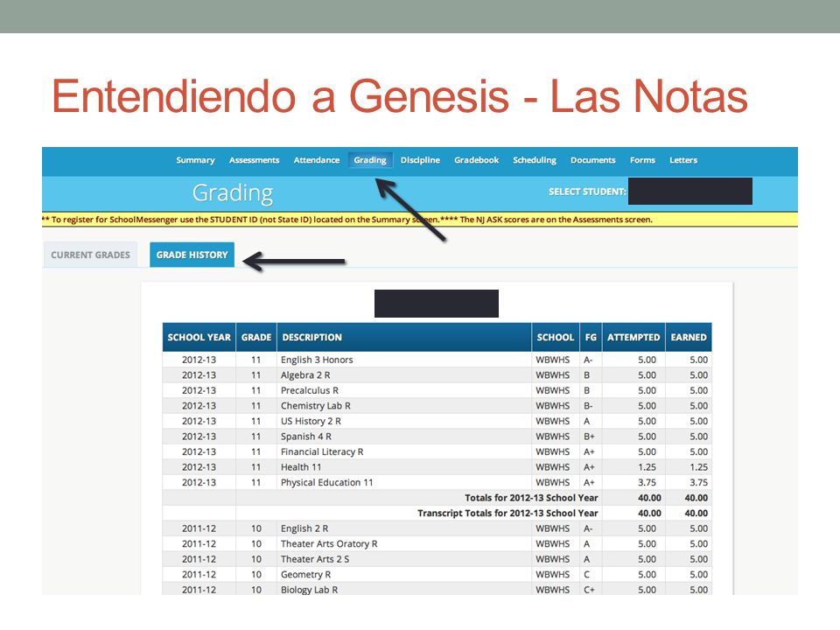The height and width of the screenshot is (630, 840).
Task: Open the Summary tab in Genesis
Action: [x=195, y=160]
